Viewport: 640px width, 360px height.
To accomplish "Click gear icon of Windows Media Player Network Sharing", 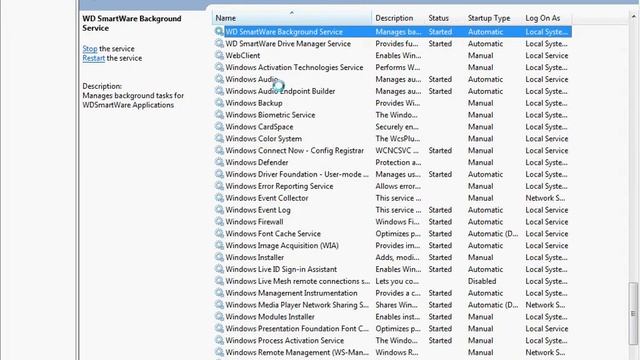I will [219, 304].
